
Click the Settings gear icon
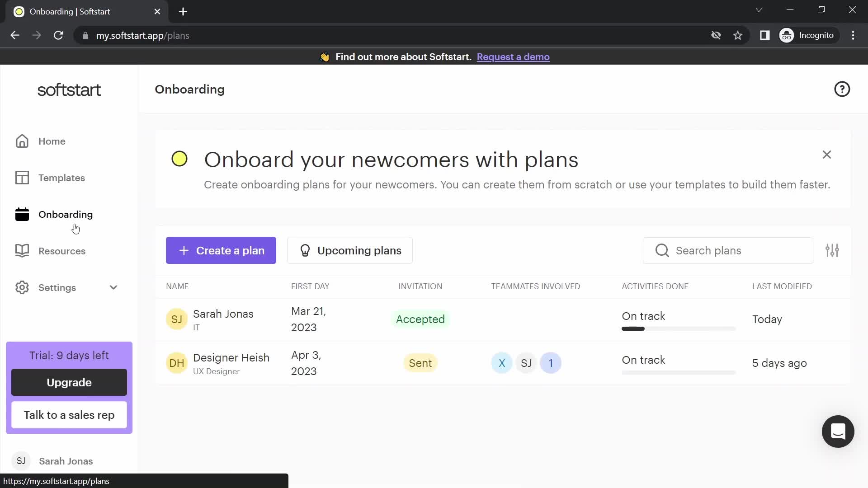[x=22, y=287]
